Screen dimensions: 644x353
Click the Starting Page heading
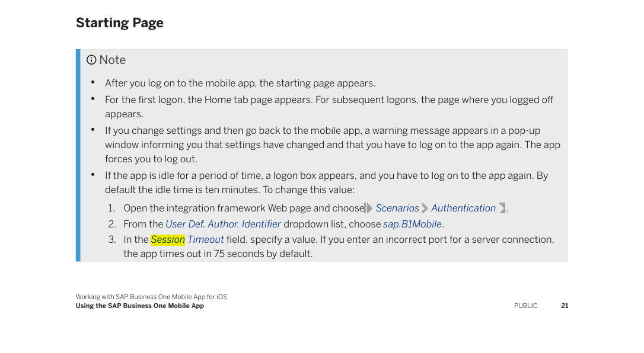coord(120,23)
